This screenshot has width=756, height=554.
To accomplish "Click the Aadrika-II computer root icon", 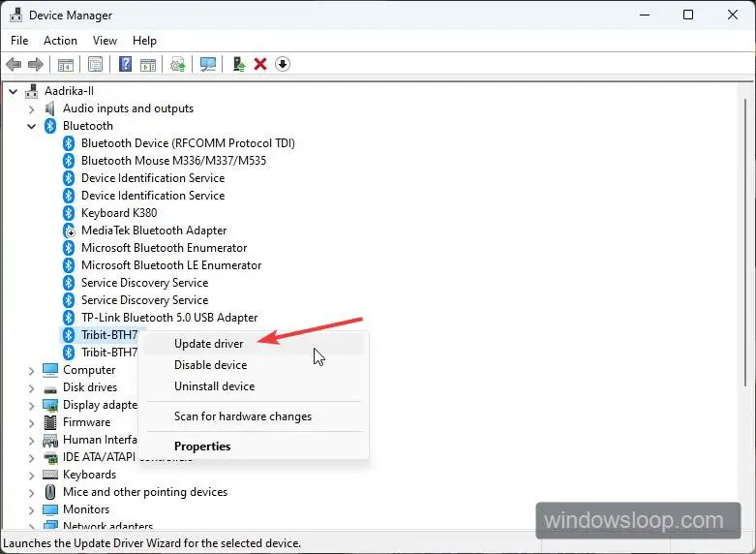I will click(31, 91).
